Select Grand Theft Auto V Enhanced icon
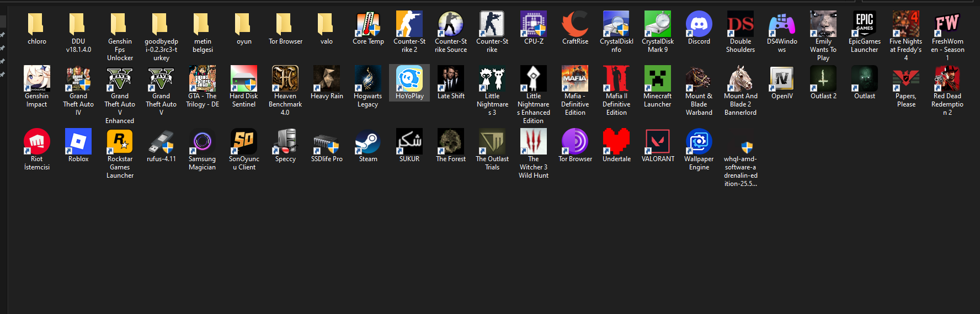This screenshot has height=314, width=980. click(x=120, y=78)
